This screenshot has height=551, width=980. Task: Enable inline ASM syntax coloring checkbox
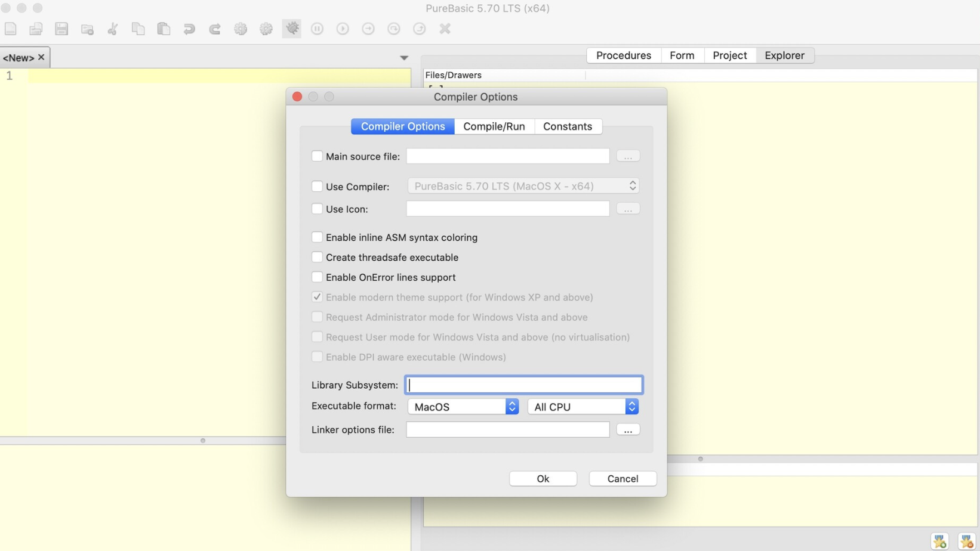point(317,237)
